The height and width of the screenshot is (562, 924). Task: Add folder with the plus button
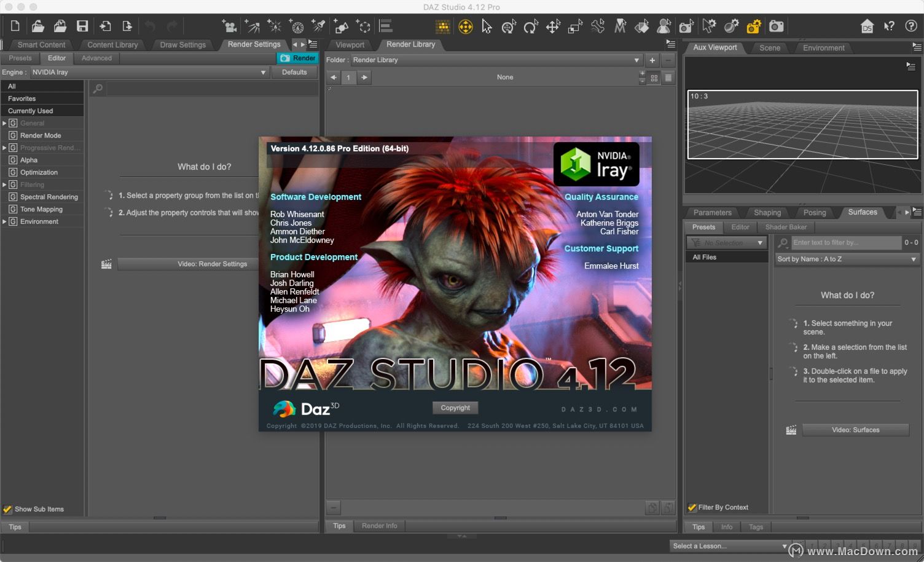(652, 60)
